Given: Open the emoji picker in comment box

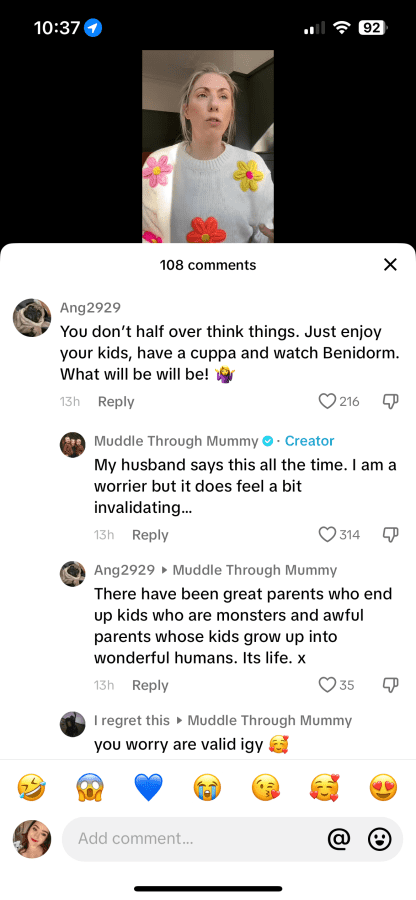Looking at the screenshot, I should 380,839.
